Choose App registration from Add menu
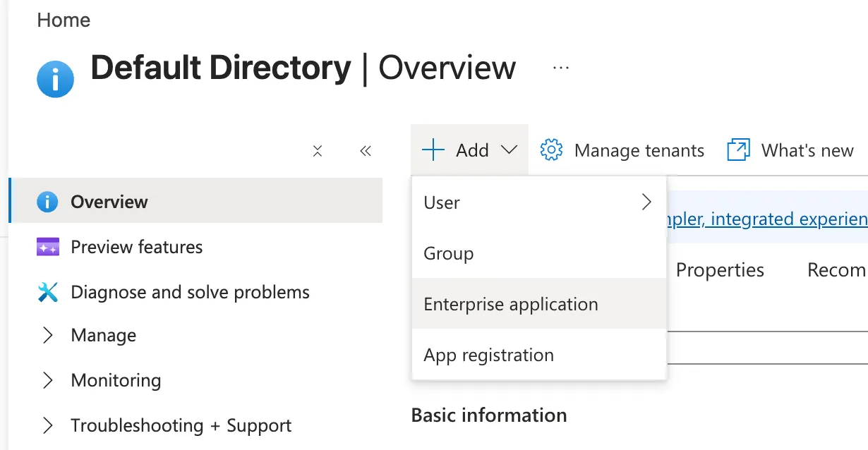 539,355
